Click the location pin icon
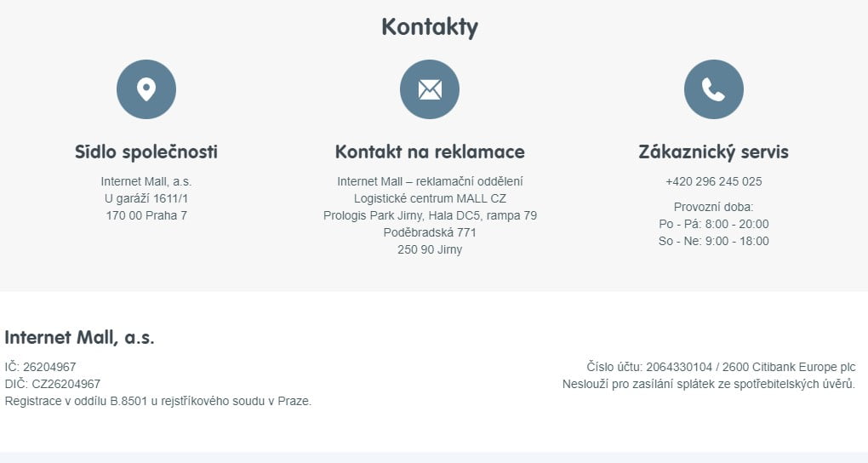Screen dimensions: 868x463 pos(146,89)
